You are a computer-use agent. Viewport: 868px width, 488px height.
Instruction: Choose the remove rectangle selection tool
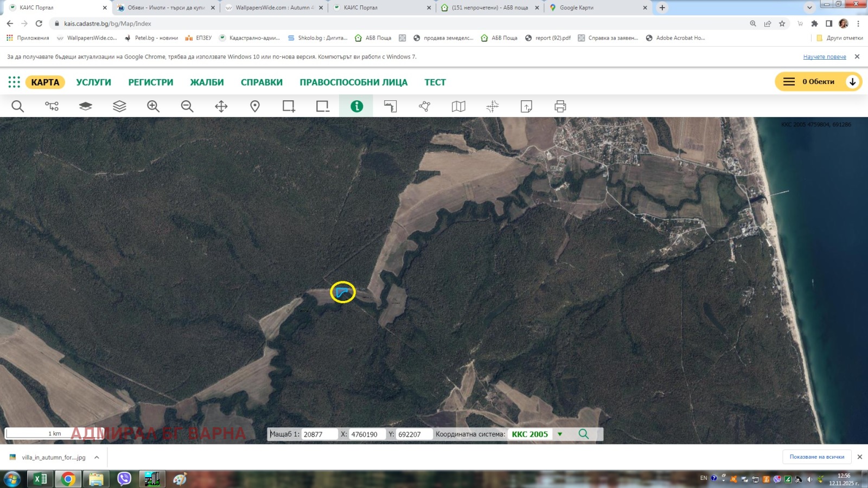(x=323, y=106)
